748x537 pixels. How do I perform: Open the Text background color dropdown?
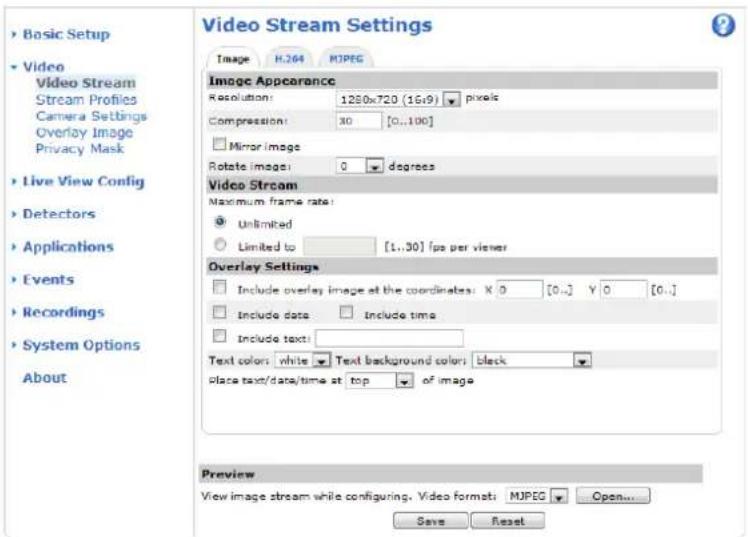click(x=532, y=361)
